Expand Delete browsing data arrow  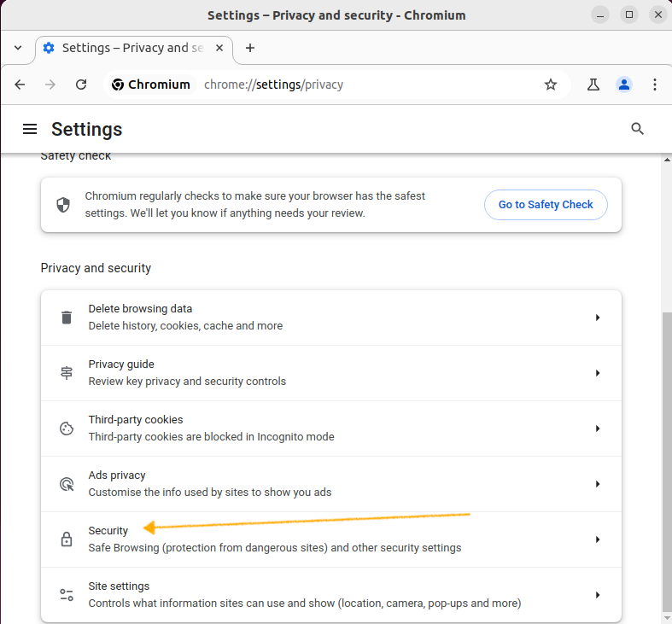(598, 318)
